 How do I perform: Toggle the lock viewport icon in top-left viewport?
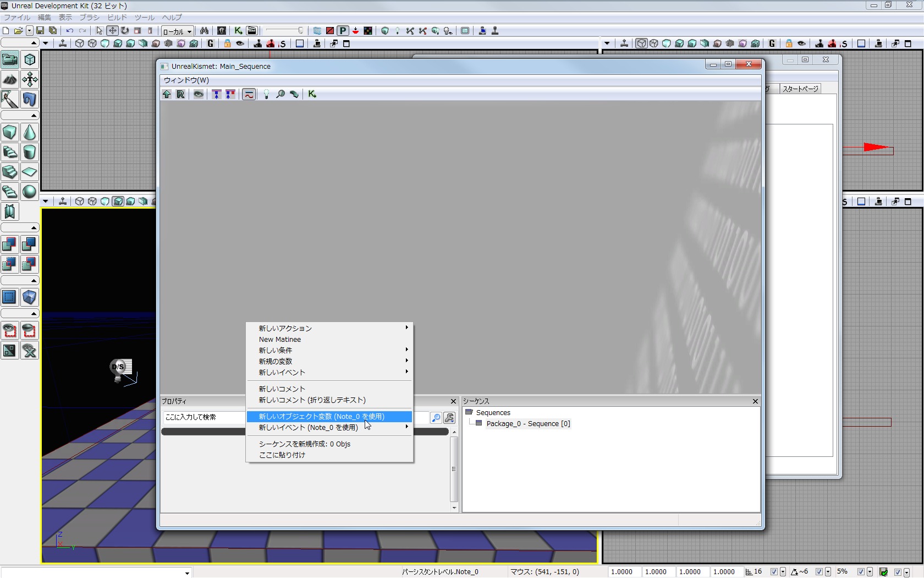[x=227, y=43]
